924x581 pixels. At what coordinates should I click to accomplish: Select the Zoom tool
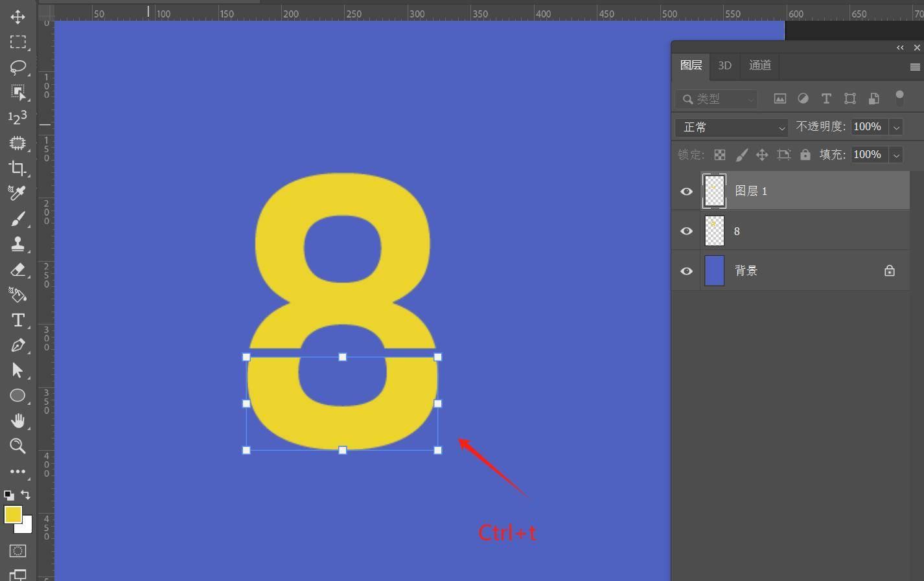17,446
